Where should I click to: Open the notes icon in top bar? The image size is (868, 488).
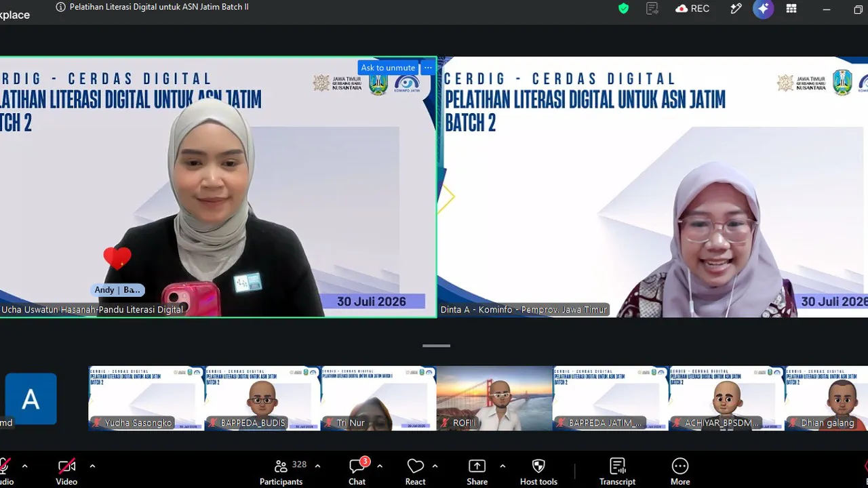pos(652,8)
